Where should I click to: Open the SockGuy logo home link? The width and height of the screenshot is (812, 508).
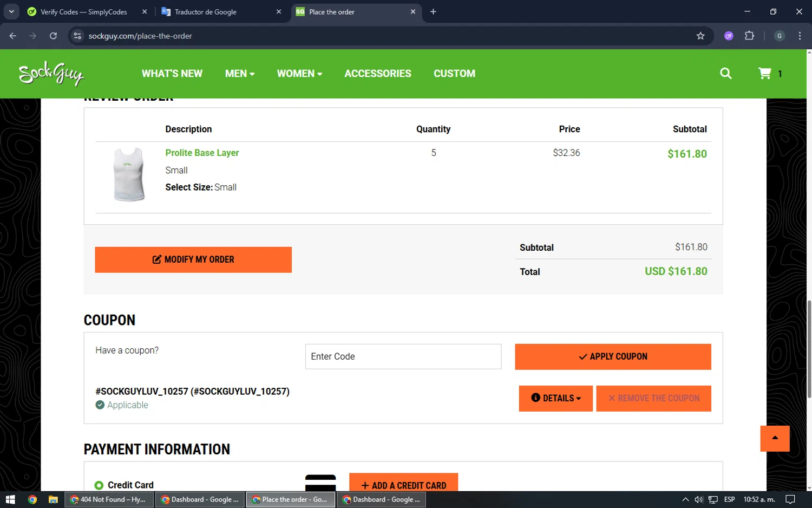tap(51, 74)
